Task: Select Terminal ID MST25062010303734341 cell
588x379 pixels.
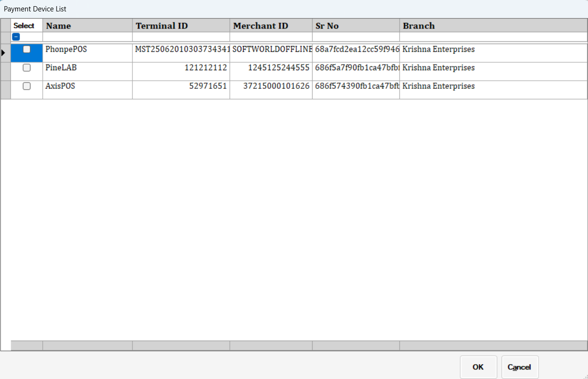Action: 181,53
